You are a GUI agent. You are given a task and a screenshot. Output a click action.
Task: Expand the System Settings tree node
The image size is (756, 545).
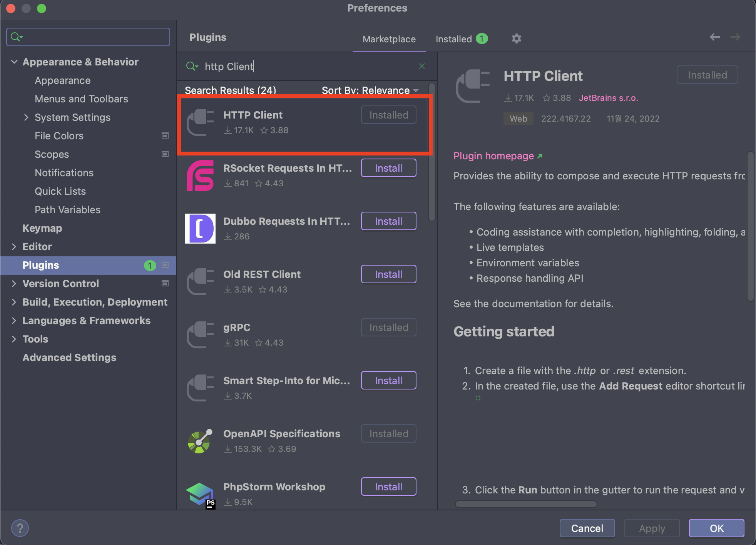[x=26, y=117]
